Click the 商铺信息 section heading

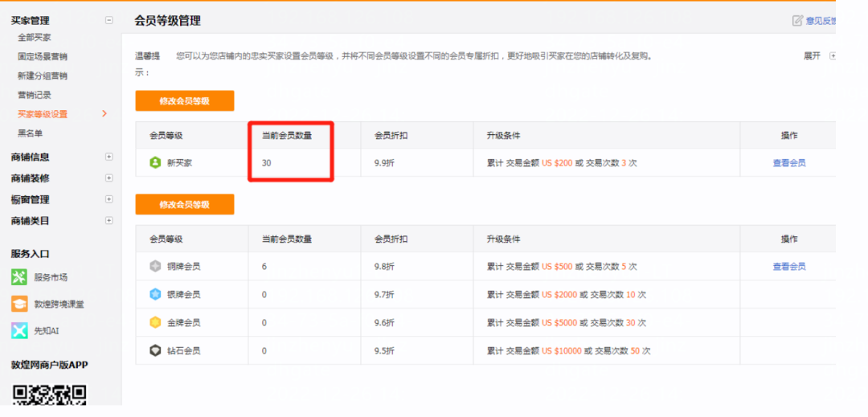click(30, 157)
